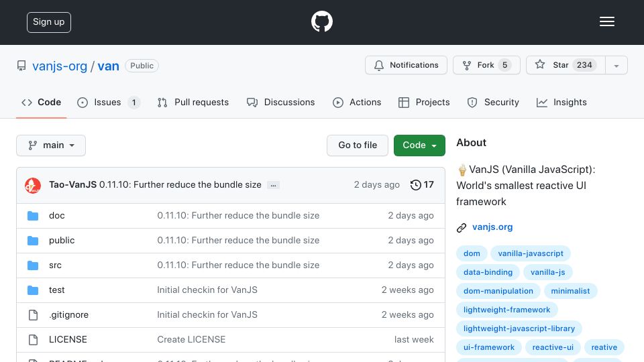Open the star lists dropdown arrow

tap(616, 65)
